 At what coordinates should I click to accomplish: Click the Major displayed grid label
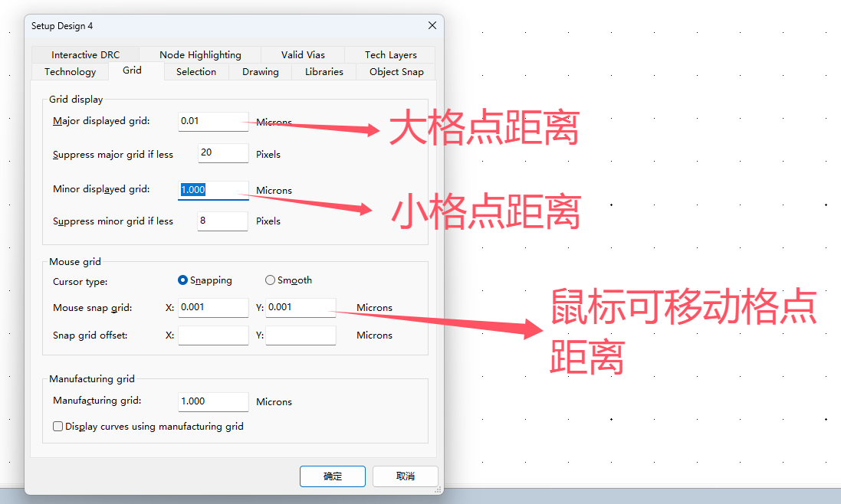coord(101,121)
